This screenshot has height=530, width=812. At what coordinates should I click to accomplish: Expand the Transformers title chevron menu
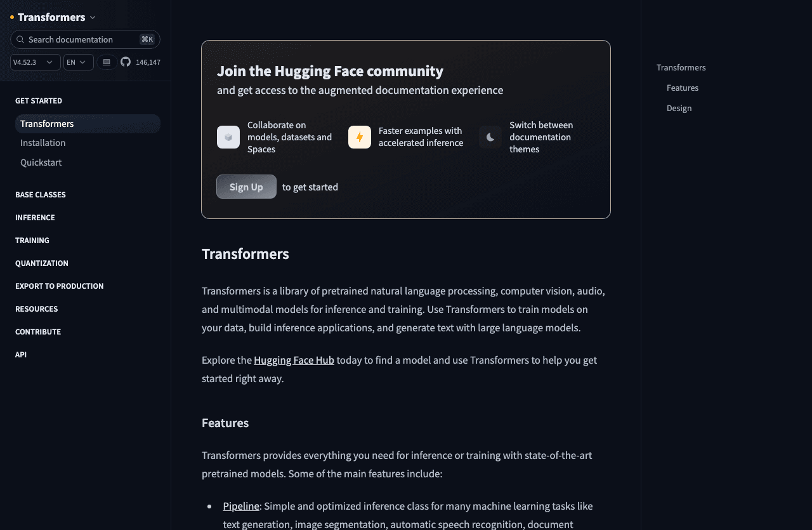coord(93,17)
